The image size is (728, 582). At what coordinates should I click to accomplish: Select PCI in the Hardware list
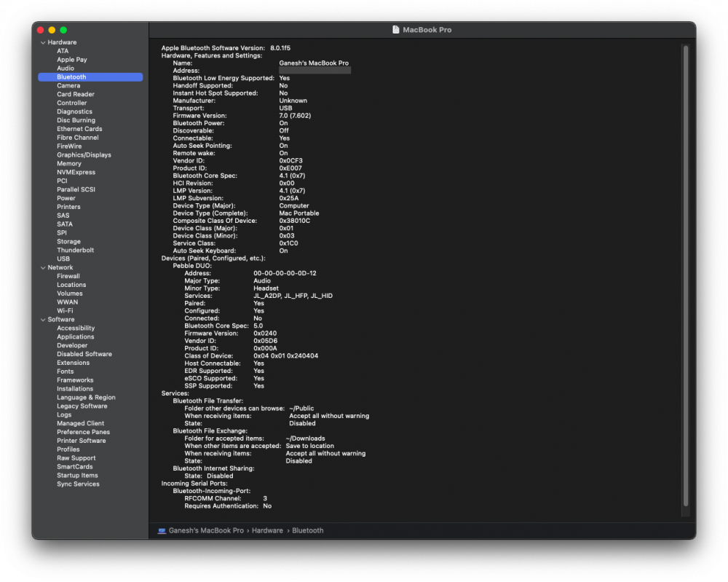pos(62,181)
